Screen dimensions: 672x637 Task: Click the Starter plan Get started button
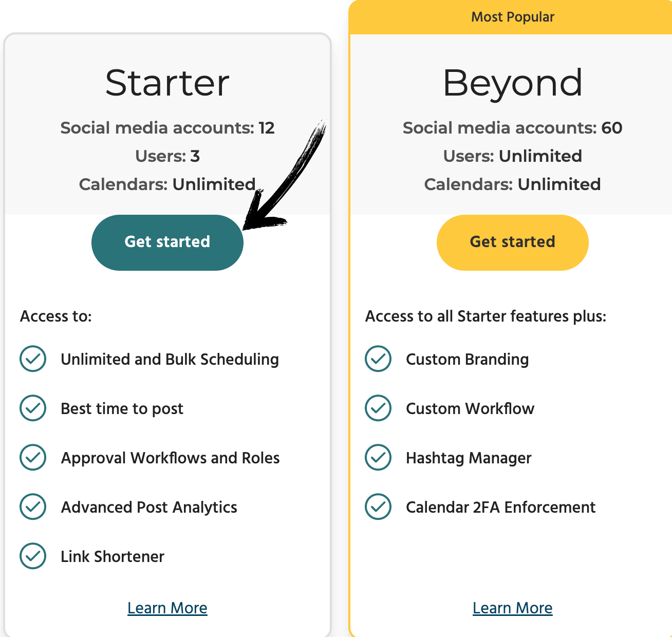pos(167,242)
